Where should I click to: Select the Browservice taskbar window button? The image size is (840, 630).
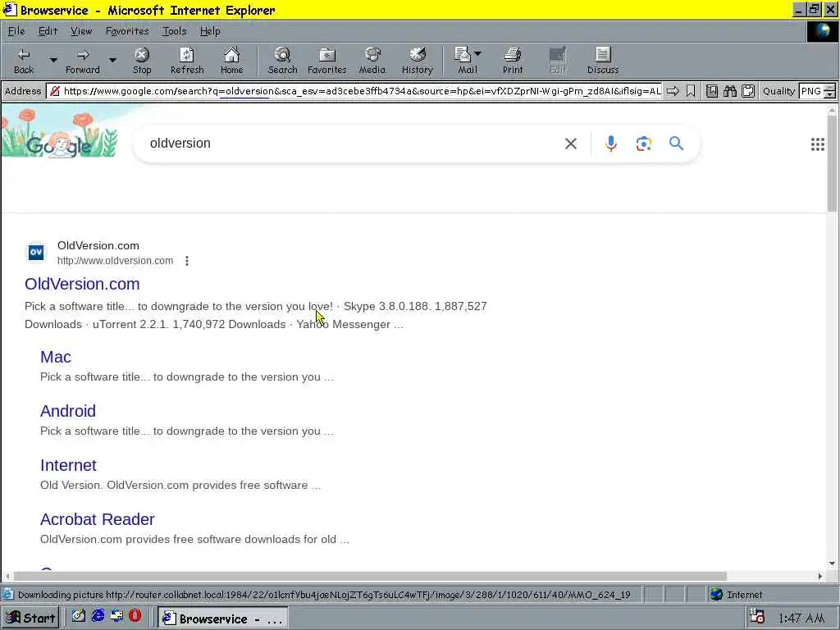click(223, 619)
